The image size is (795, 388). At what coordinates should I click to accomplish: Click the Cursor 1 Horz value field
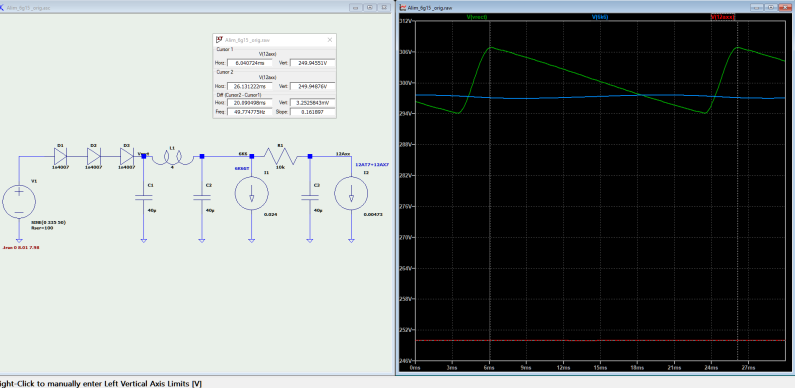(x=249, y=63)
